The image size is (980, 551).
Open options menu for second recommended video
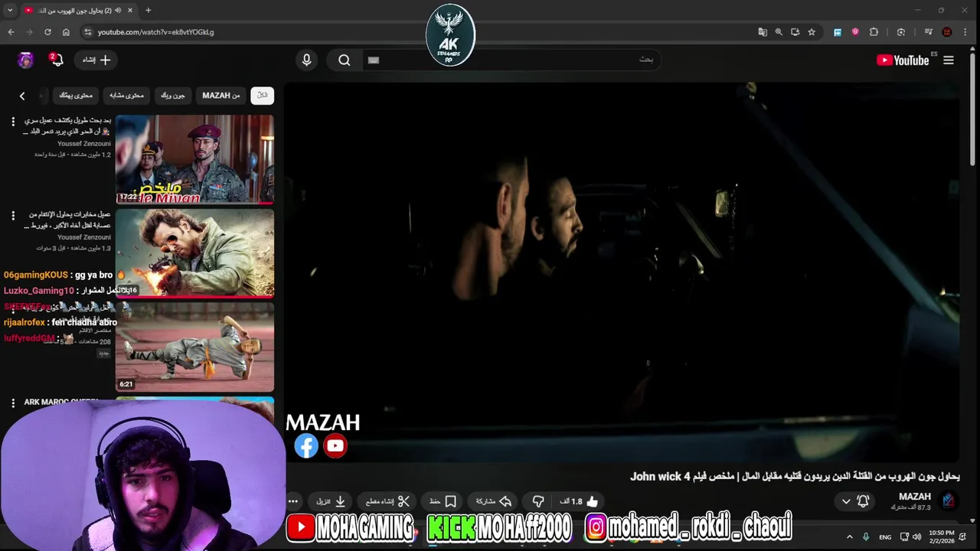(x=13, y=216)
